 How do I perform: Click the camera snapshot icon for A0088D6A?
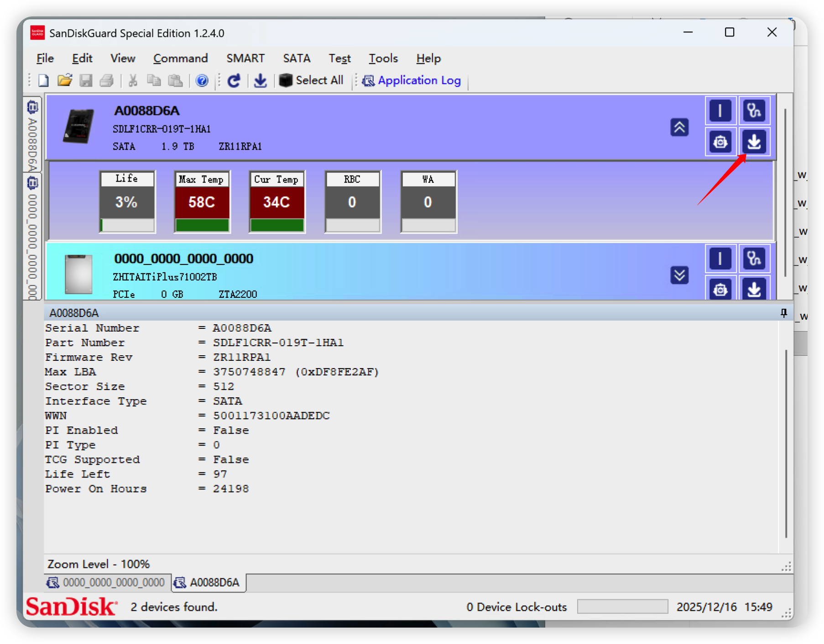tap(720, 142)
